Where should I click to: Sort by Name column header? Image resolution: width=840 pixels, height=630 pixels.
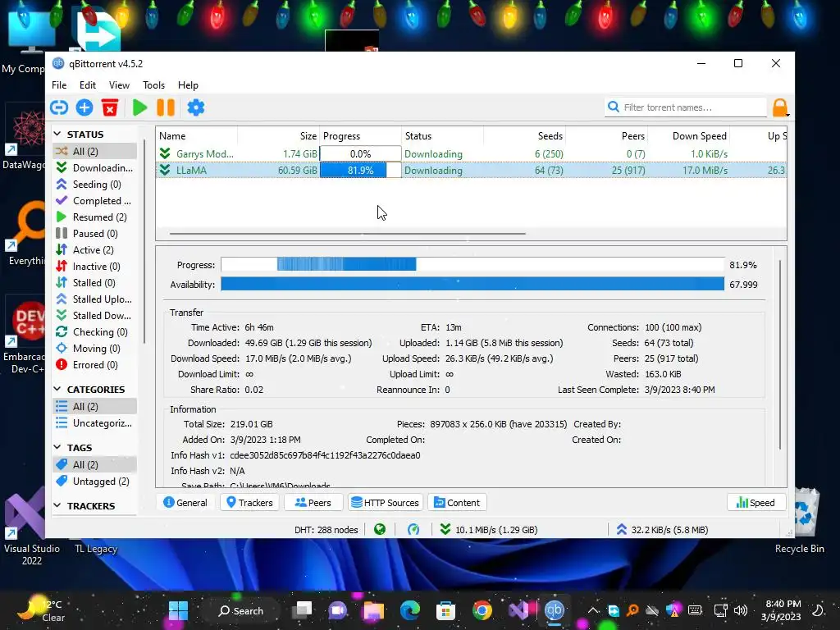click(x=197, y=136)
